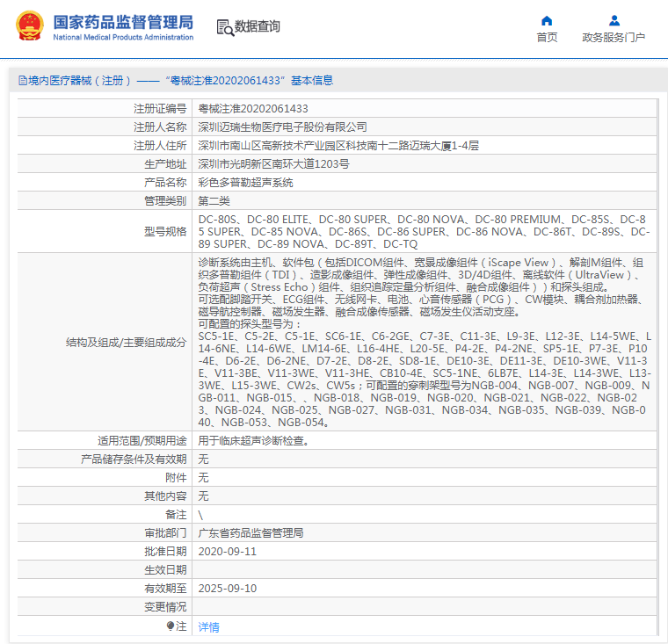Click the NMPA national emblem logo
This screenshot has width=668, height=644.
[27, 26]
